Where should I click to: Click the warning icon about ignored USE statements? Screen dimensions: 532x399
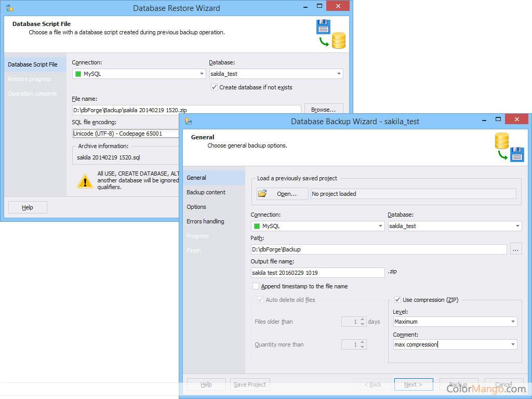click(85, 181)
